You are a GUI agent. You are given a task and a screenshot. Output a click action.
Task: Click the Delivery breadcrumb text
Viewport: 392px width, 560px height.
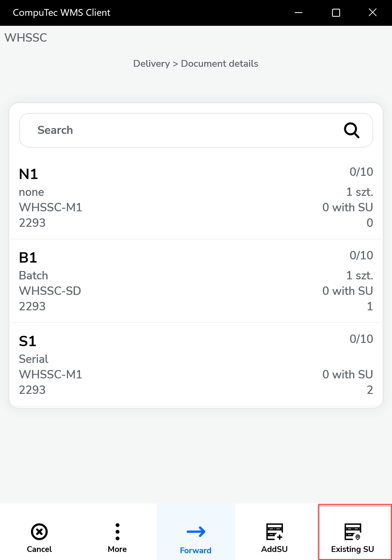[152, 64]
